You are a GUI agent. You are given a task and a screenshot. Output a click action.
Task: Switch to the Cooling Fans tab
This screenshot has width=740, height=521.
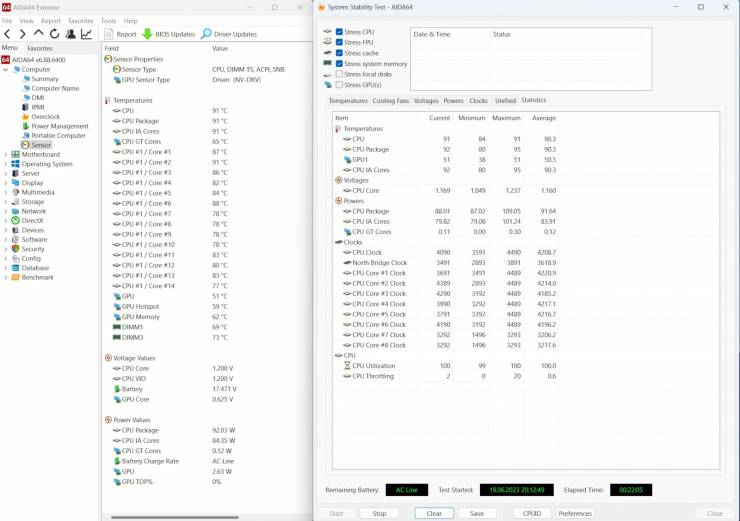390,101
